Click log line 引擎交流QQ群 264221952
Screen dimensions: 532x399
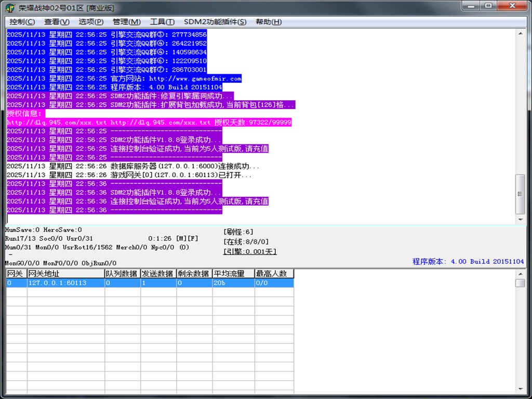tap(107, 43)
